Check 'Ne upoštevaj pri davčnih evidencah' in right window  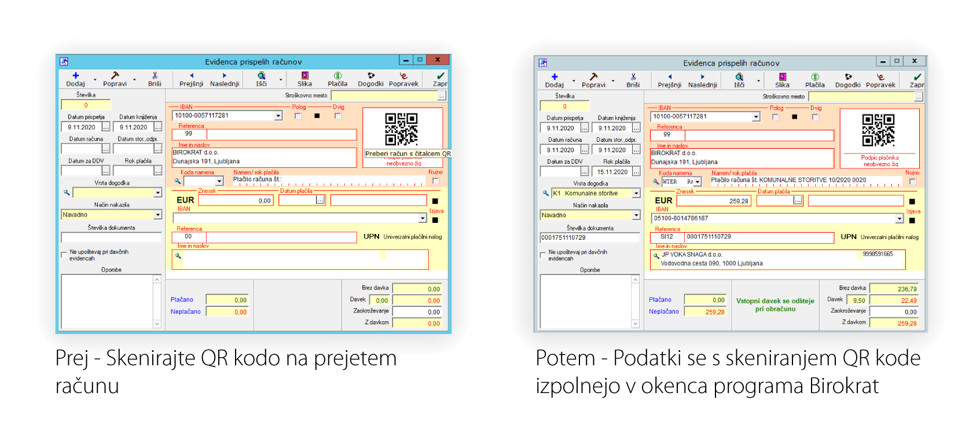click(x=543, y=255)
